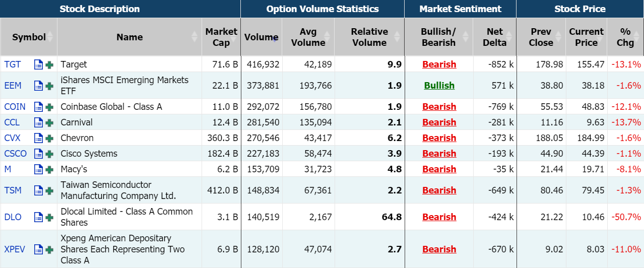Screen dimensions: 644x268
Task: Open the report icon for TGT
Action: 38,64
